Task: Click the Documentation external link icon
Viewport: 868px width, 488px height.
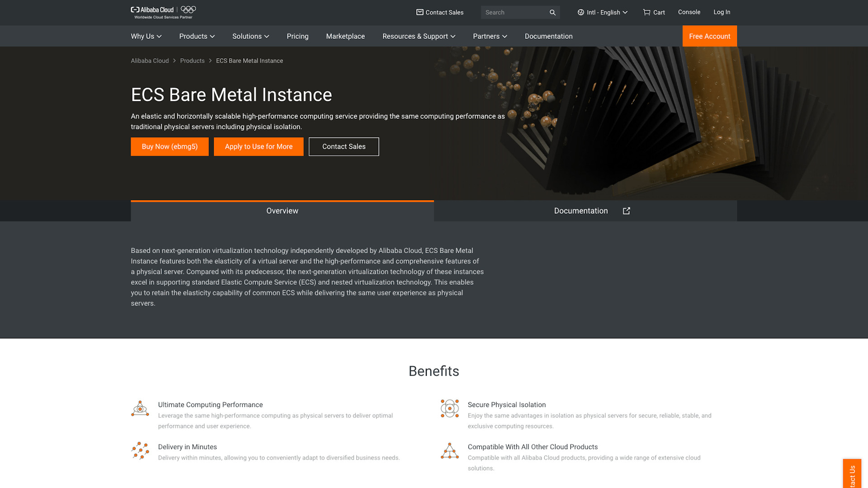Action: click(626, 210)
